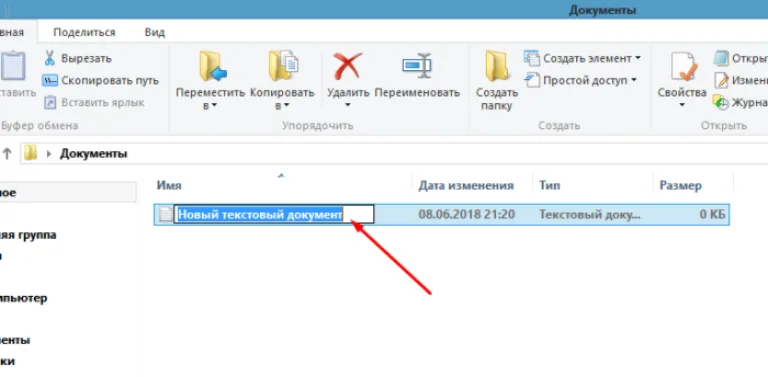
Task: Click the Rename icon
Action: pos(417,66)
